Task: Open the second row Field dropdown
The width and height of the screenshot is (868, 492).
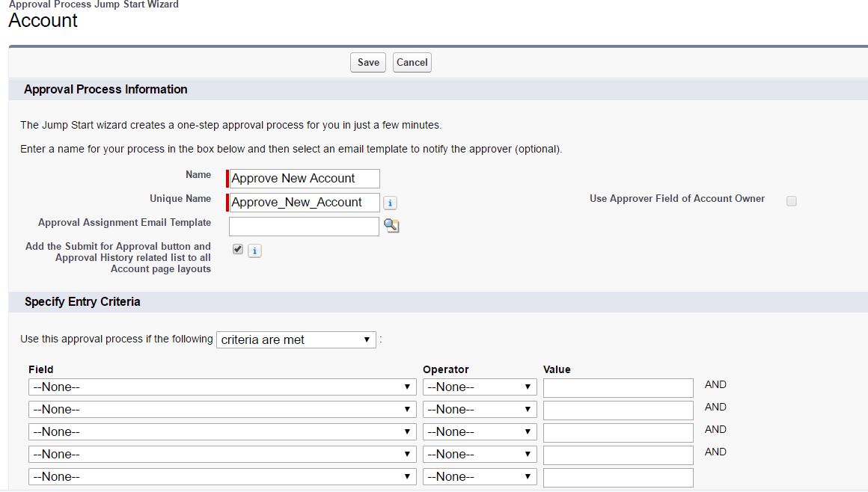Action: click(x=221, y=410)
